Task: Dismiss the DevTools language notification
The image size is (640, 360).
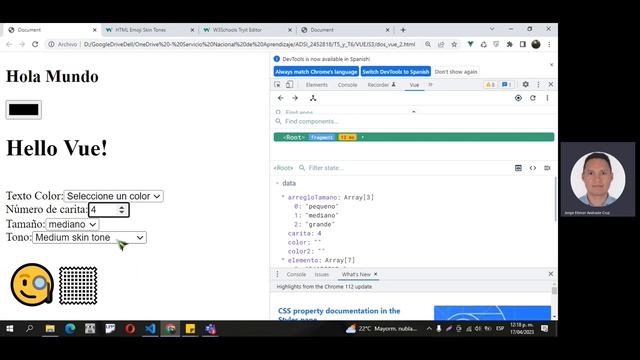Action: click(x=551, y=65)
